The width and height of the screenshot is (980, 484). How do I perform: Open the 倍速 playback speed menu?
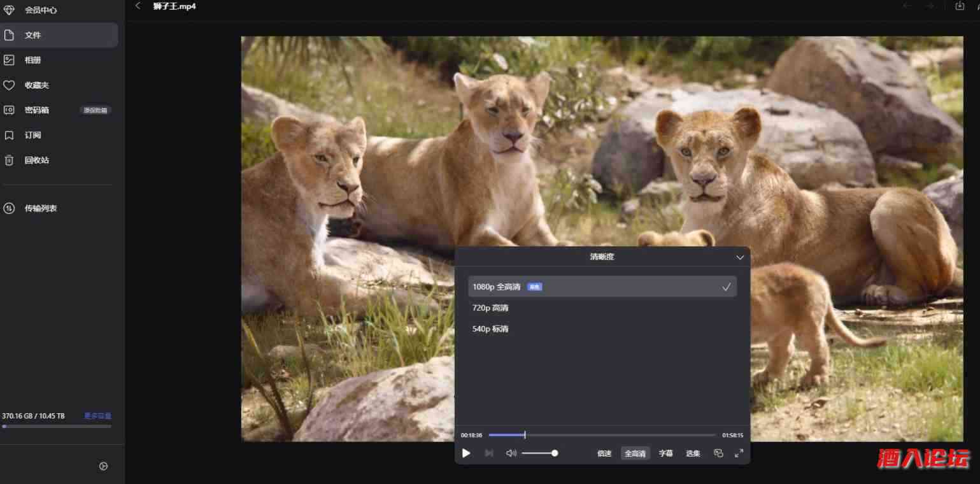(x=603, y=453)
